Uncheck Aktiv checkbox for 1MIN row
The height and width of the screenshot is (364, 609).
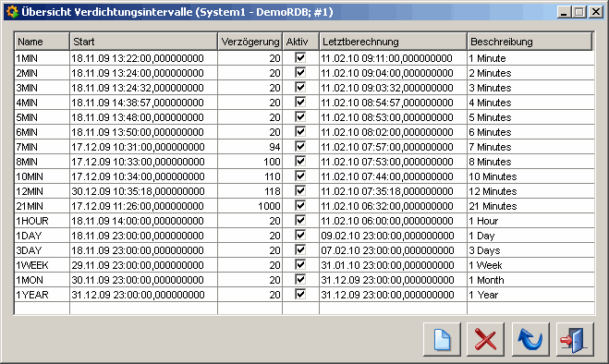pos(300,58)
